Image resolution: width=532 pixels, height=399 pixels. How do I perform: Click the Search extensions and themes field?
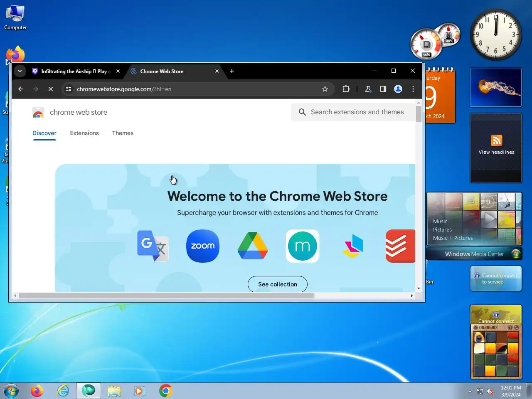click(x=353, y=112)
